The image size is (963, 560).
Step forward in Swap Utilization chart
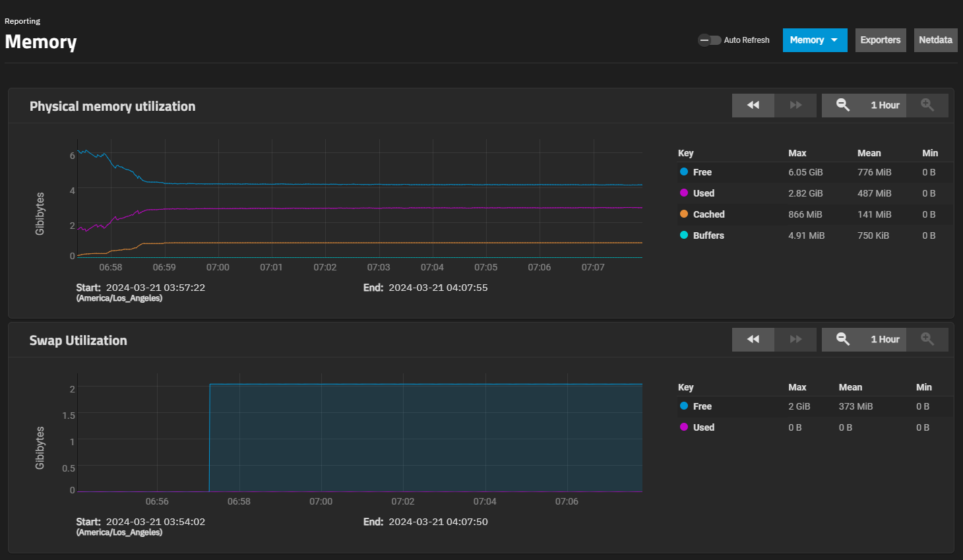[x=795, y=340]
